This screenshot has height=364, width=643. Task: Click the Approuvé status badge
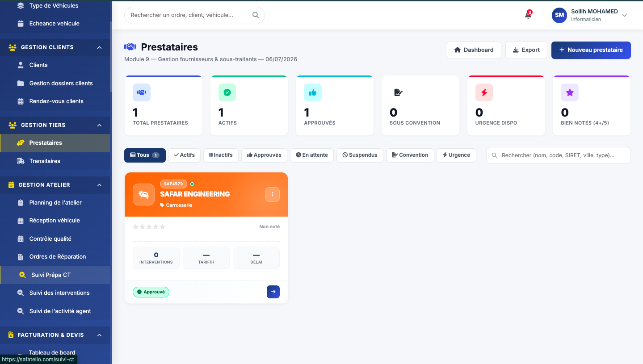(x=151, y=292)
